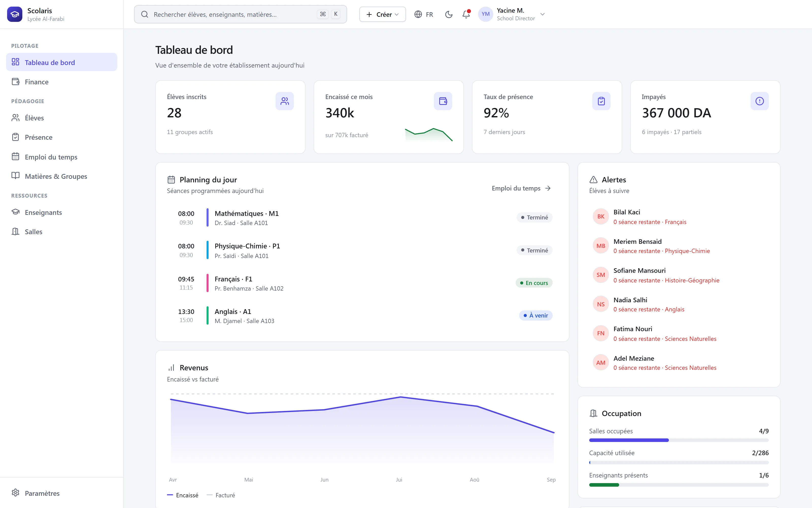Click the Enseignants présents progress bar
The width and height of the screenshot is (812, 508).
point(679,485)
